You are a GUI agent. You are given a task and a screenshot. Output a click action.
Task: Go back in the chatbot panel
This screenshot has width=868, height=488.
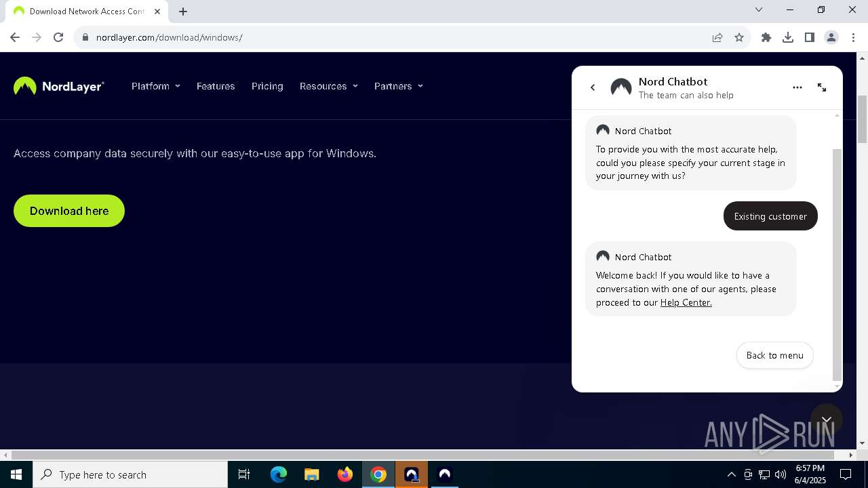[593, 87]
